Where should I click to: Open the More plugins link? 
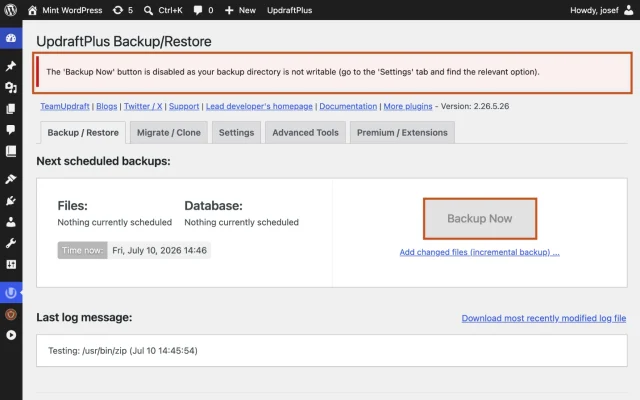[x=408, y=106]
